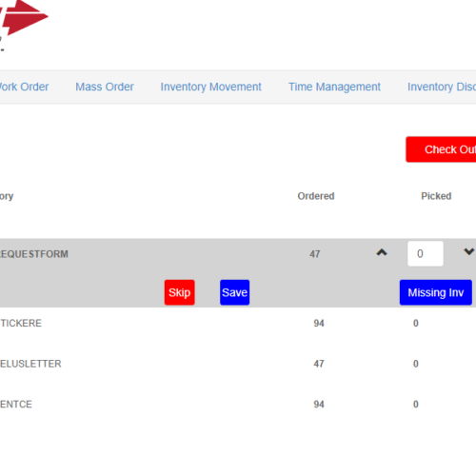Viewport: 476px width, 476px height.
Task: Click the red Check Out button
Action: click(441, 149)
